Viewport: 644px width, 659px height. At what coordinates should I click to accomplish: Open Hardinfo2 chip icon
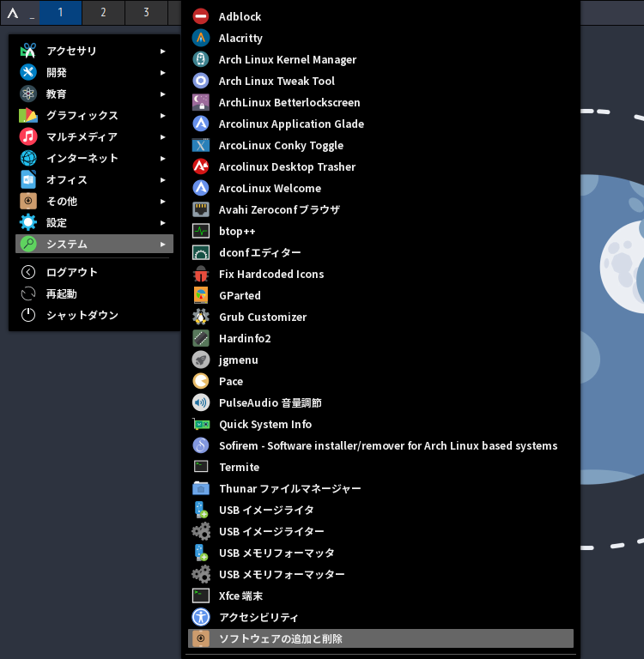201,338
